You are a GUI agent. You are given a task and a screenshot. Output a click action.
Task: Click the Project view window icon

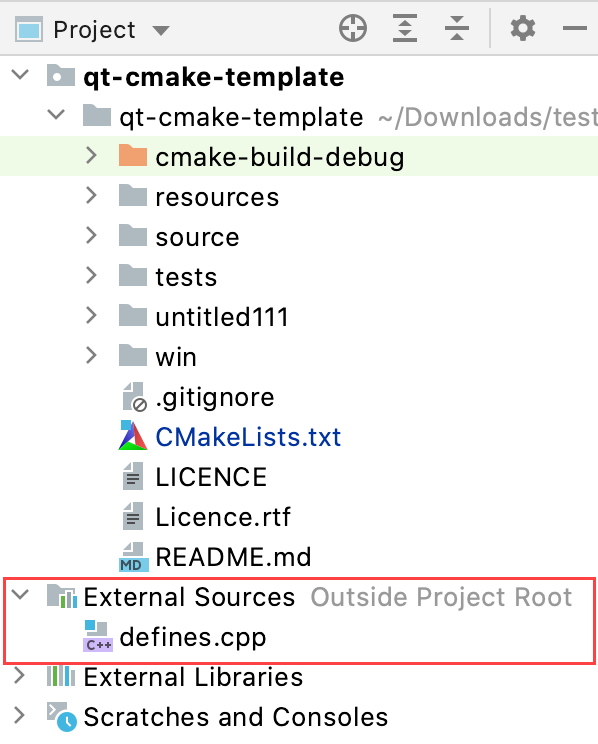coord(29,29)
